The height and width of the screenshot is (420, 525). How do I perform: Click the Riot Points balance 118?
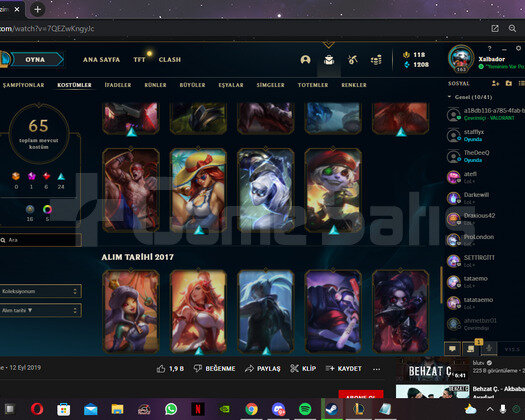[414, 55]
